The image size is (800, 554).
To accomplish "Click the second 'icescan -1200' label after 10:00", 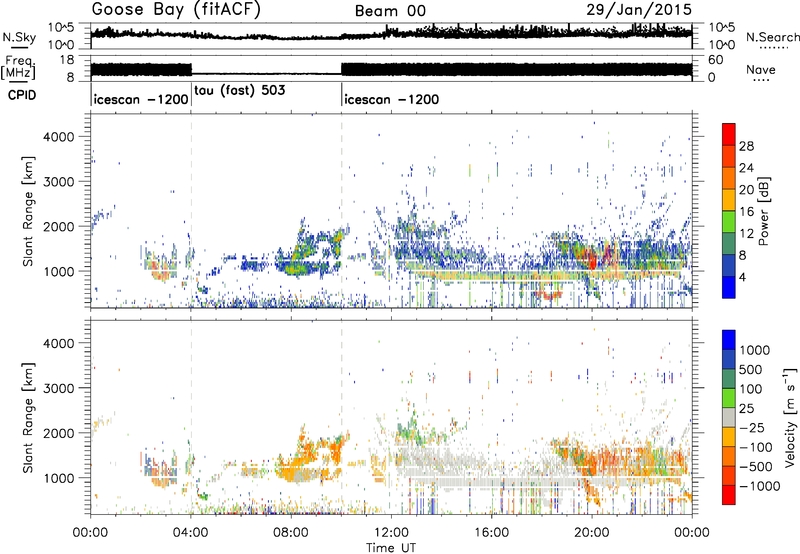I will click(391, 99).
